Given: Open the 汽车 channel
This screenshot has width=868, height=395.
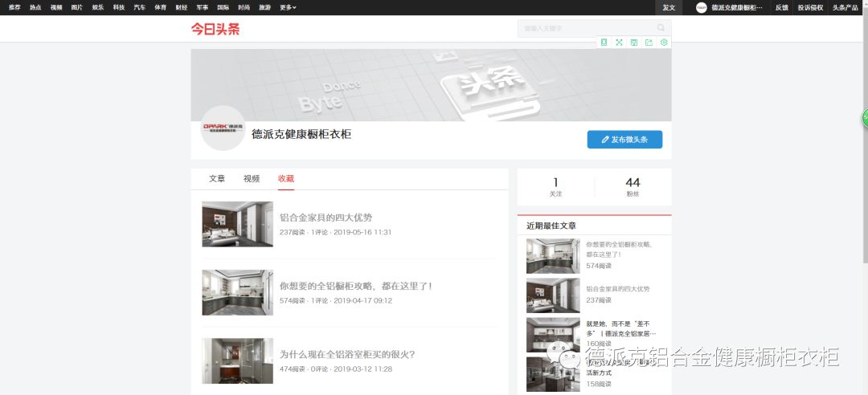Looking at the screenshot, I should [x=140, y=8].
